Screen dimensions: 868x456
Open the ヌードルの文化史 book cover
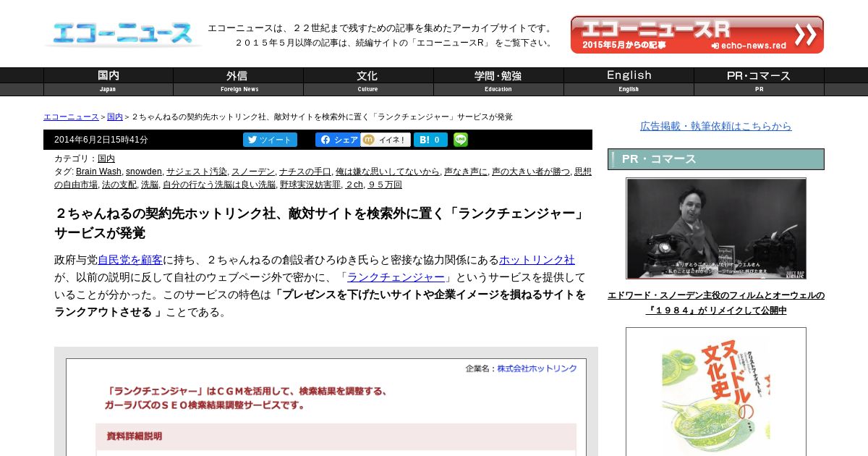716,392
